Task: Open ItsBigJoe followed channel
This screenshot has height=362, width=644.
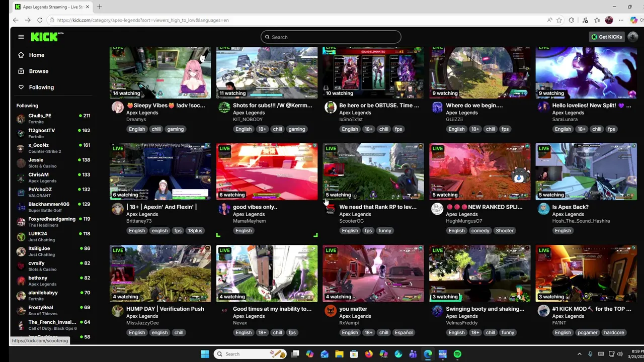Action: [53, 251]
